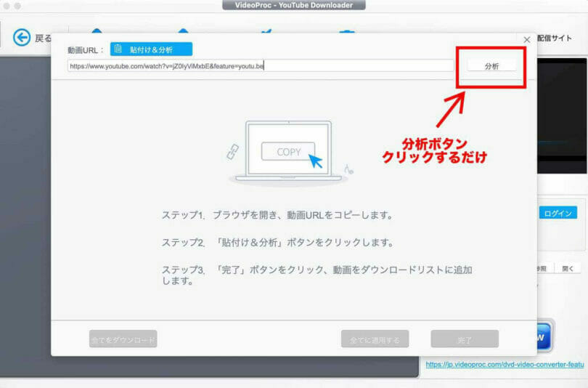The image size is (588, 388).
Task: Click the 完了 done button
Action: (465, 339)
